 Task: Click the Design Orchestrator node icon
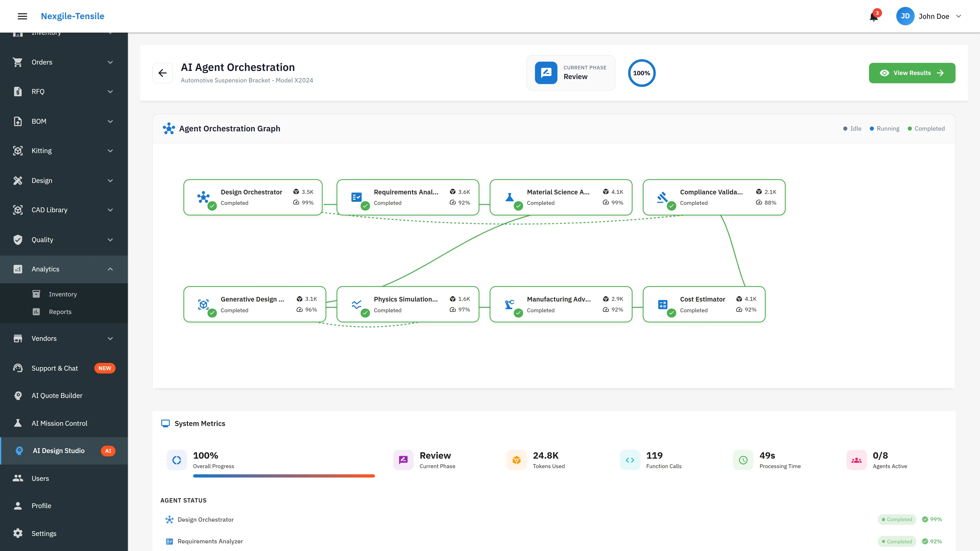tap(203, 197)
